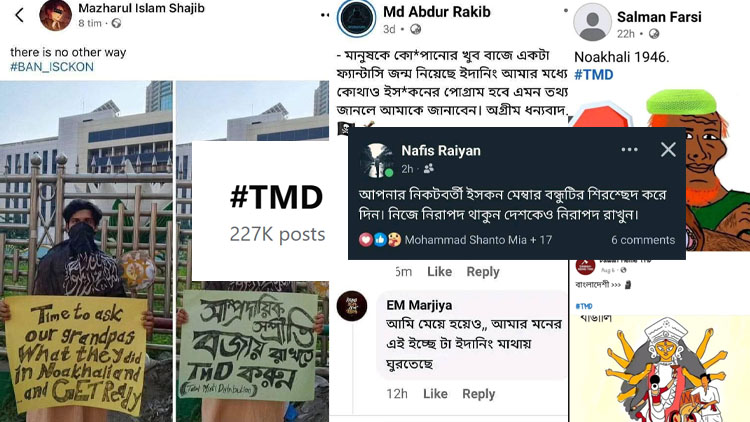Reply to EM Marjiya's comment

pyautogui.click(x=478, y=394)
